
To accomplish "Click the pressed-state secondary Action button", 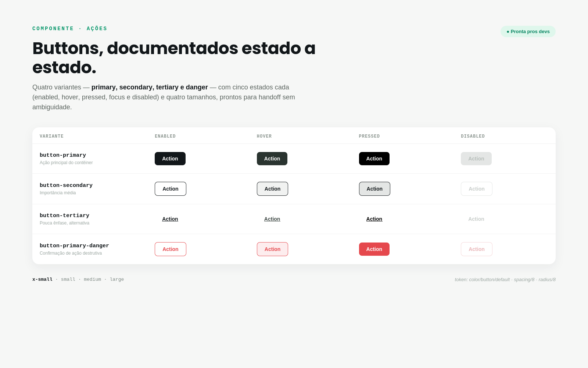I will pyautogui.click(x=374, y=189).
